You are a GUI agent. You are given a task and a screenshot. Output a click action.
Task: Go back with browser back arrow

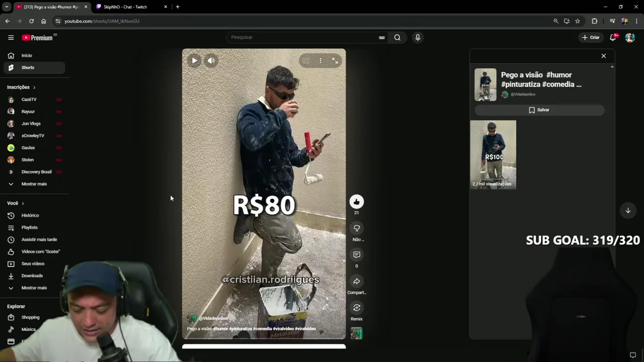click(x=7, y=21)
